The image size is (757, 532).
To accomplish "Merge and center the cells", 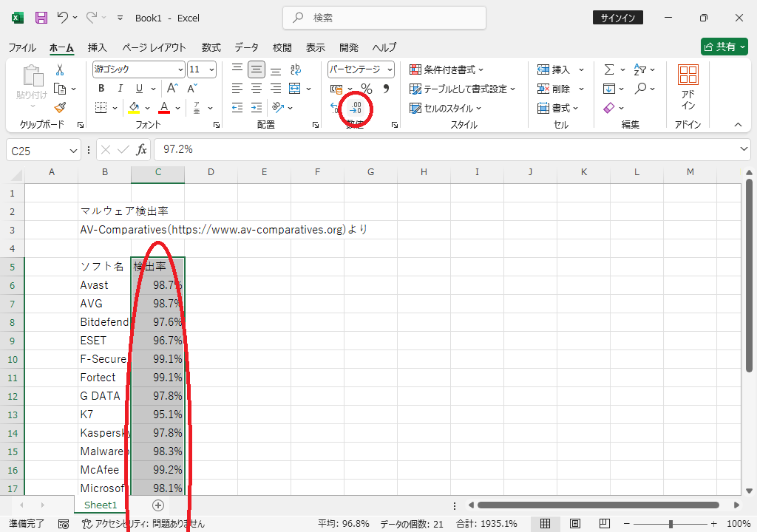I will click(294, 89).
